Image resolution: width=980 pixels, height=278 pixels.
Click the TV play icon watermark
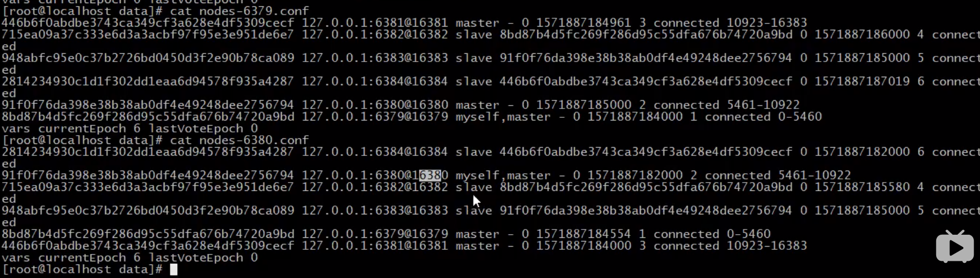point(954,246)
